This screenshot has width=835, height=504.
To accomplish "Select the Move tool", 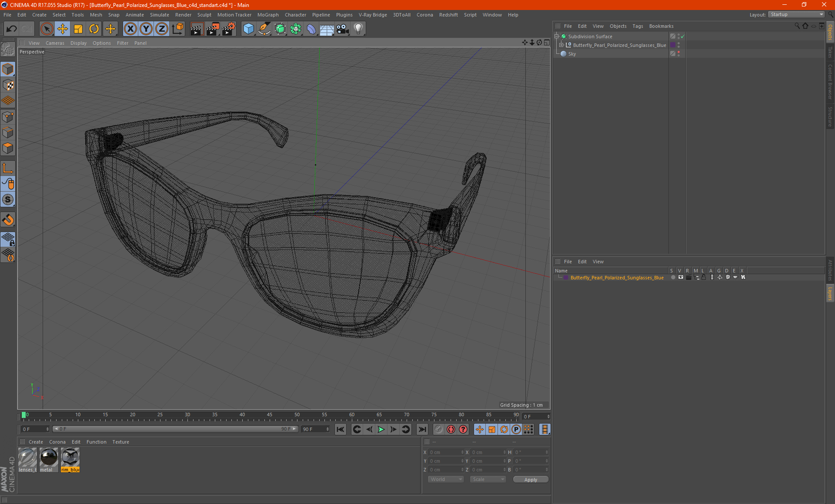I will tap(63, 29).
